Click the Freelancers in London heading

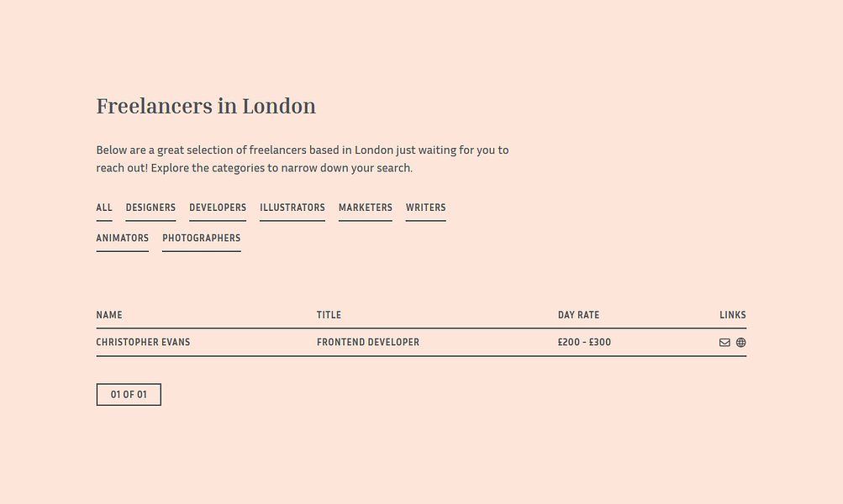(206, 107)
